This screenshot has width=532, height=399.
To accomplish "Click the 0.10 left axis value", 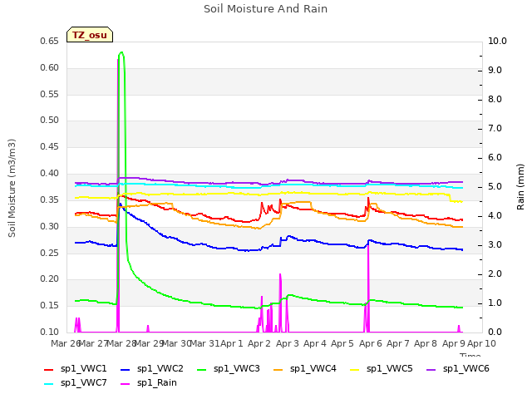I will tap(50, 332).
